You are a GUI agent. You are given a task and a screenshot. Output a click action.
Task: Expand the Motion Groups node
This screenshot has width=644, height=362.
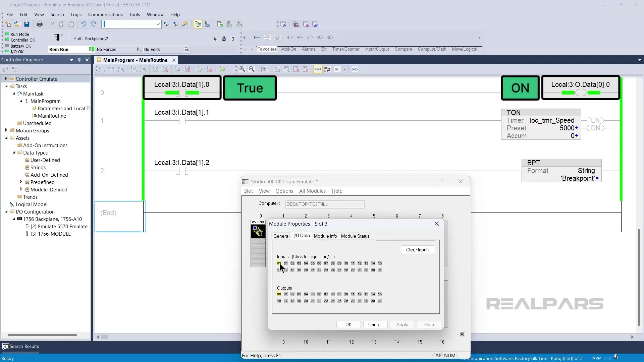(x=6, y=130)
